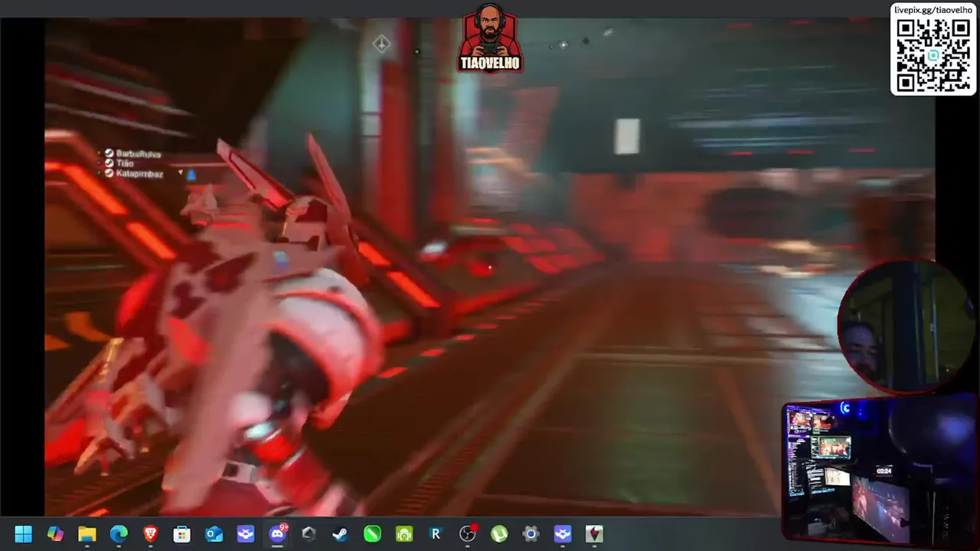Image resolution: width=980 pixels, height=551 pixels.
Task: Open the green feather app icon
Action: [372, 534]
